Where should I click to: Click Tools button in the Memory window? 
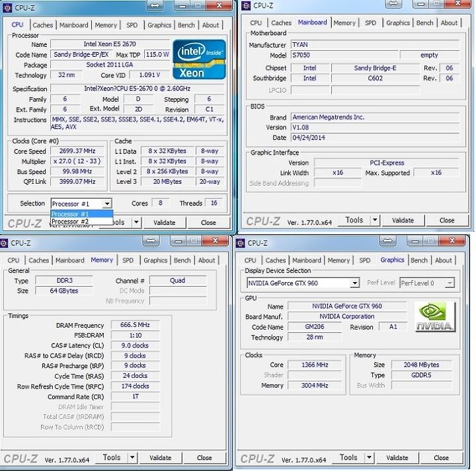112,457
